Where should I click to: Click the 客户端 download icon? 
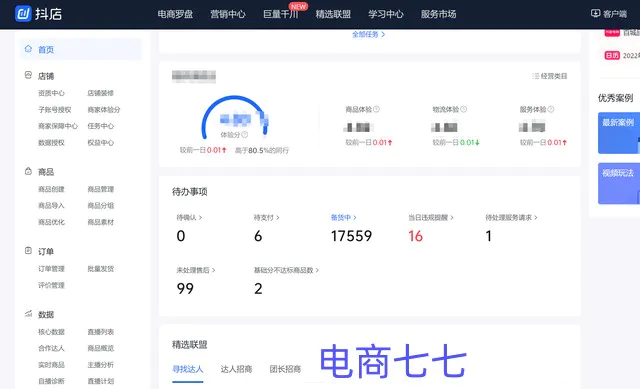pos(595,13)
